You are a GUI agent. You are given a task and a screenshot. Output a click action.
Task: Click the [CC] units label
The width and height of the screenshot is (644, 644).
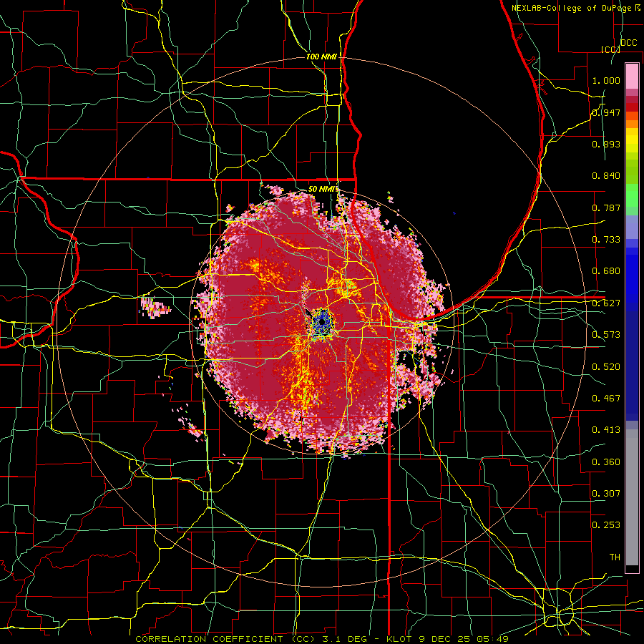click(610, 49)
